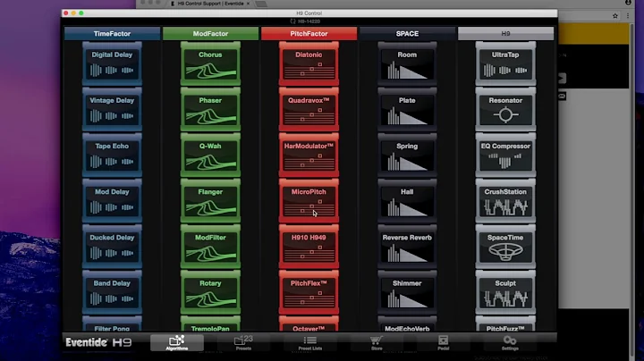
Task: Select the PitchFlex algorithm tile
Action: tap(309, 292)
